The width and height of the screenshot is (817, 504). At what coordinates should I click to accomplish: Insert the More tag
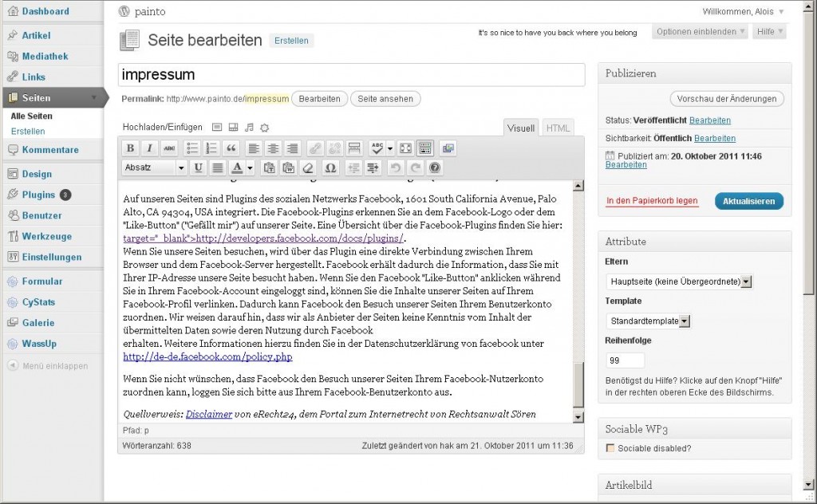pyautogui.click(x=354, y=148)
